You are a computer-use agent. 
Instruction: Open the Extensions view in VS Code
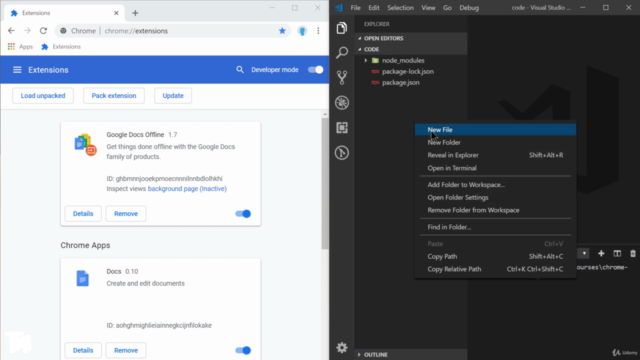coord(342,128)
